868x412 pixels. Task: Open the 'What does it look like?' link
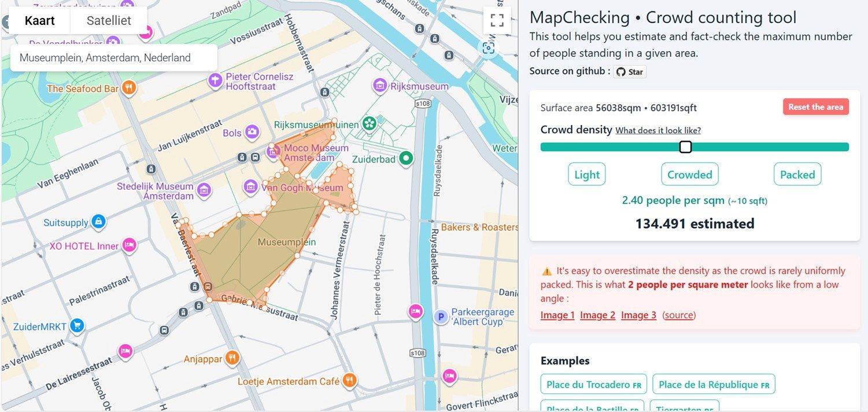tap(658, 130)
